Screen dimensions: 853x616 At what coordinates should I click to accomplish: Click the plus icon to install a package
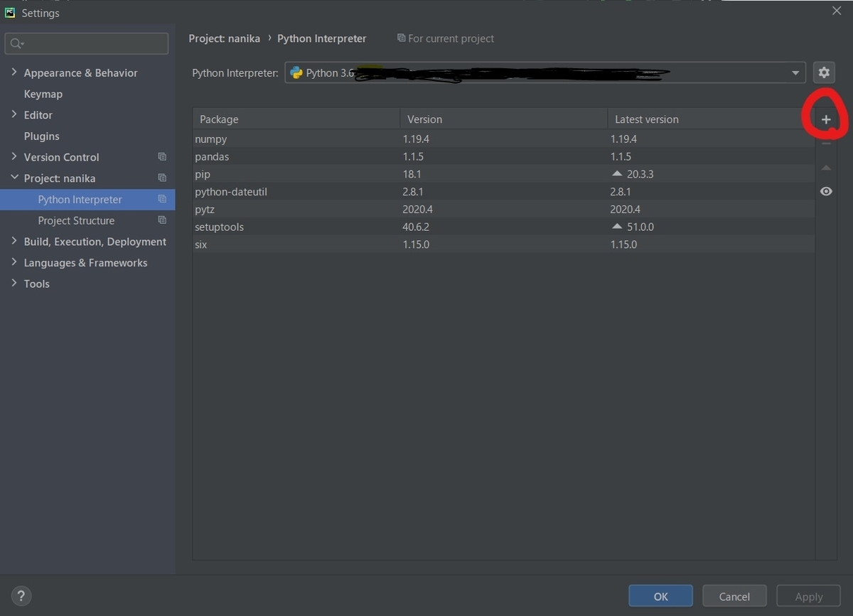coord(826,120)
